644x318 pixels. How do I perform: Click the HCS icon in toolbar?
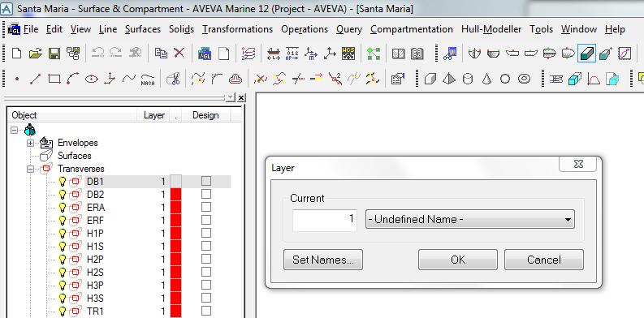coord(348,54)
